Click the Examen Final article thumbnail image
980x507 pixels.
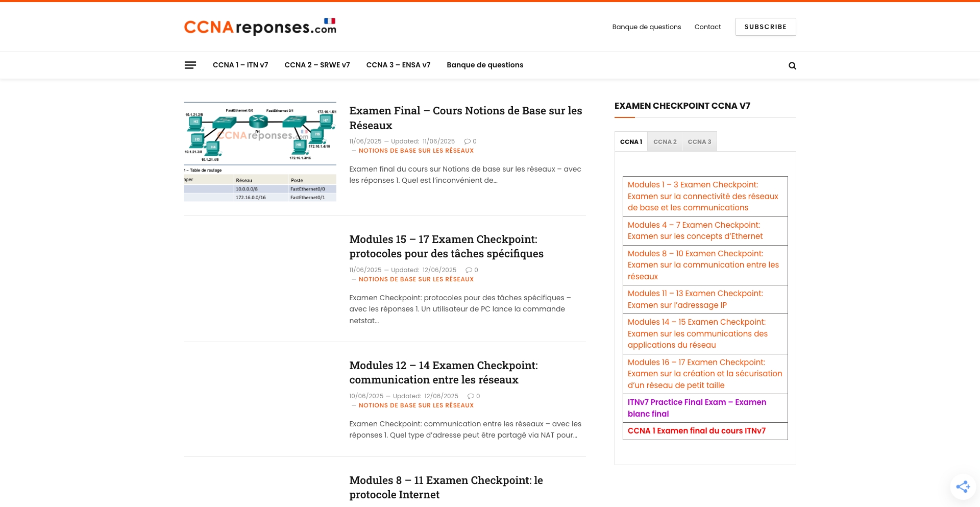(260, 151)
